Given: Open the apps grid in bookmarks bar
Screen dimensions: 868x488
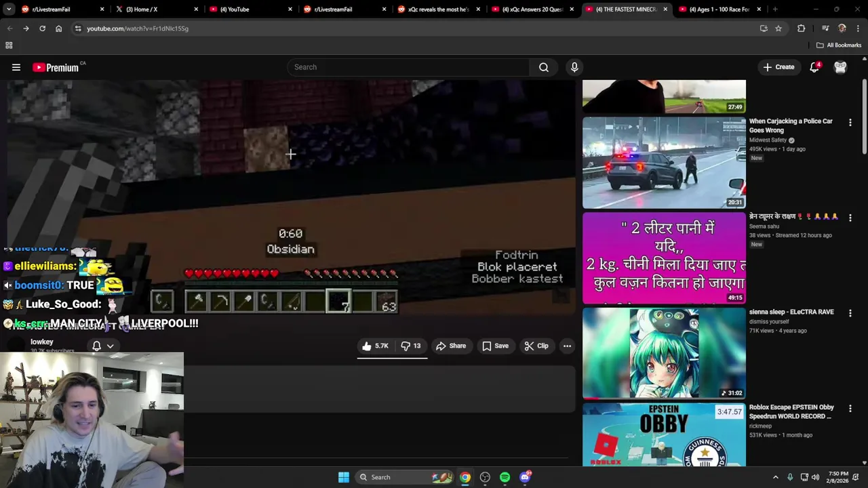Looking at the screenshot, I should coord(9,45).
